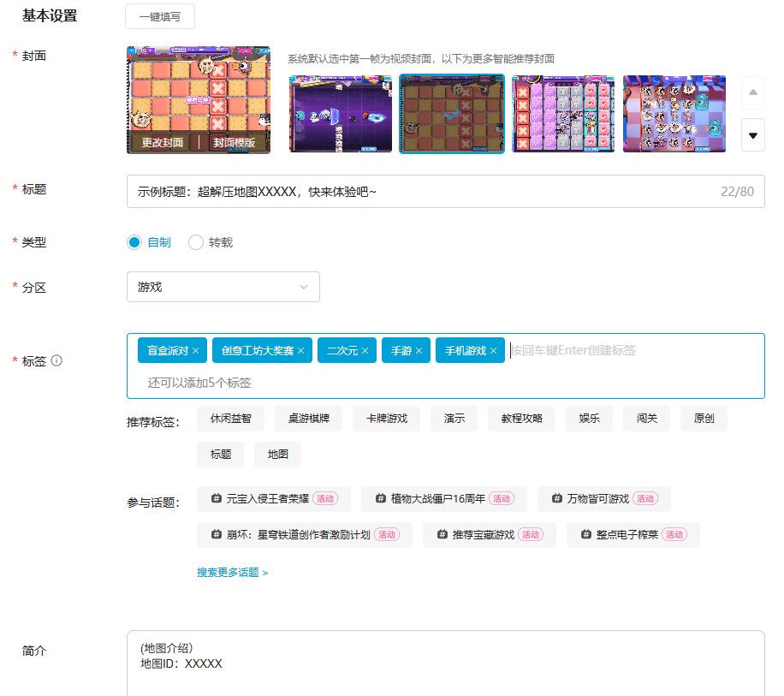This screenshot has width=784, height=696.
Task: Add recommended tag 休闲益智
Action: [x=230, y=419]
